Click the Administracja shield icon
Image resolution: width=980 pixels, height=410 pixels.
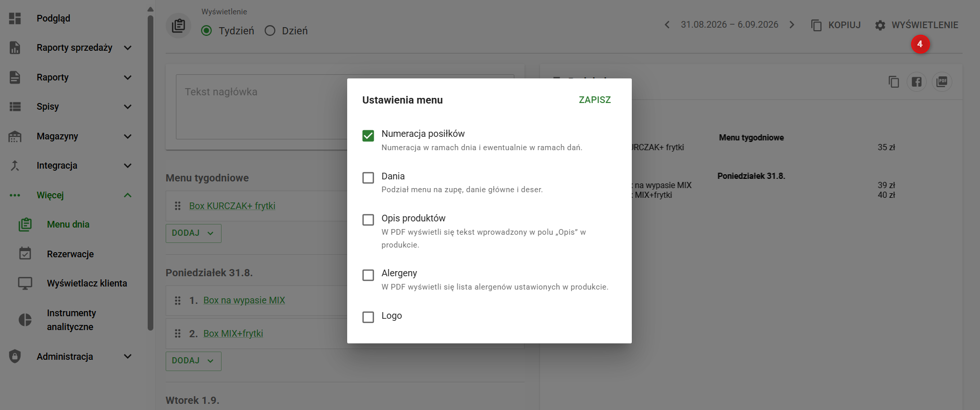(x=15, y=356)
